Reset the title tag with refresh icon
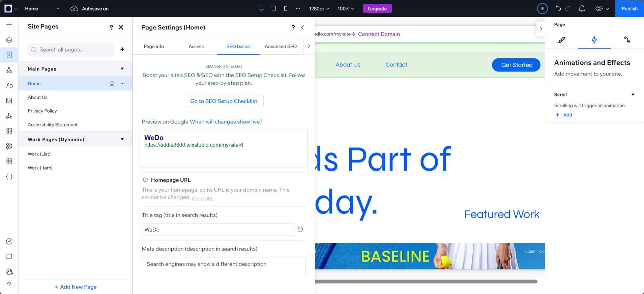This screenshot has height=294, width=644. (x=300, y=229)
